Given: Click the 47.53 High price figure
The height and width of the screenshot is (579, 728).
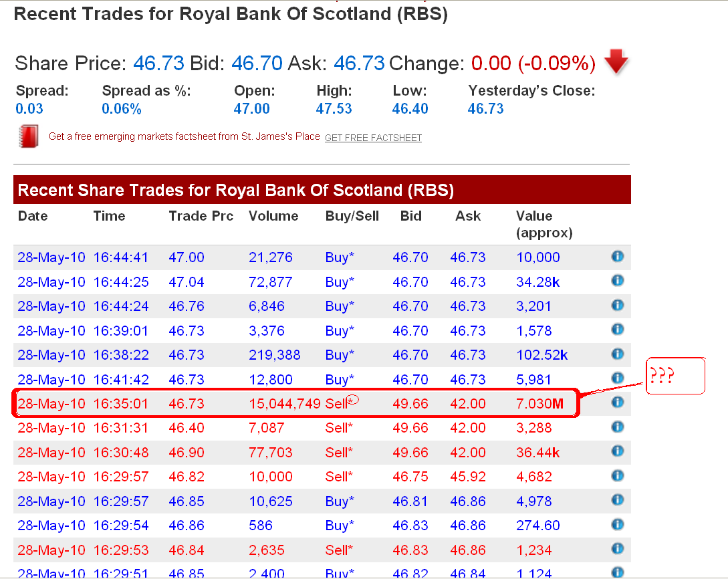Looking at the screenshot, I should [x=334, y=108].
